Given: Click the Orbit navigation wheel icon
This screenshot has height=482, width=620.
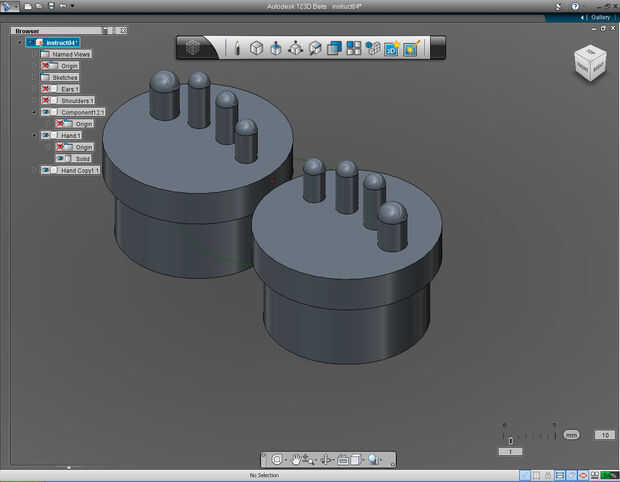Looking at the screenshot, I should [x=277, y=459].
